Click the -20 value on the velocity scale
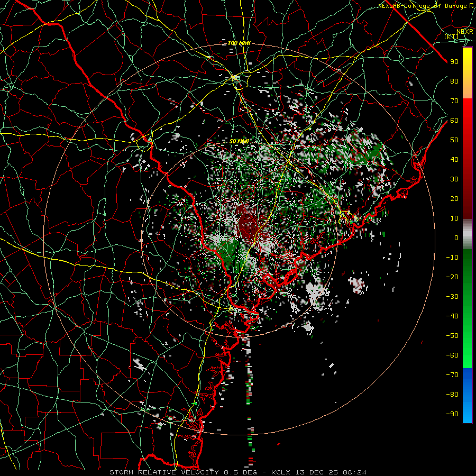The width and height of the screenshot is (476, 476). [452, 277]
